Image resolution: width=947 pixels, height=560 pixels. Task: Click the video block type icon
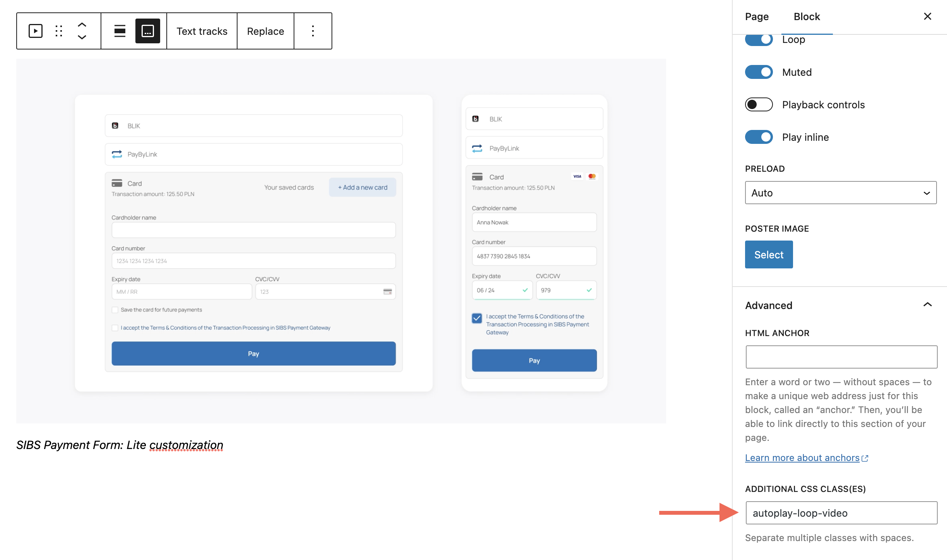36,31
